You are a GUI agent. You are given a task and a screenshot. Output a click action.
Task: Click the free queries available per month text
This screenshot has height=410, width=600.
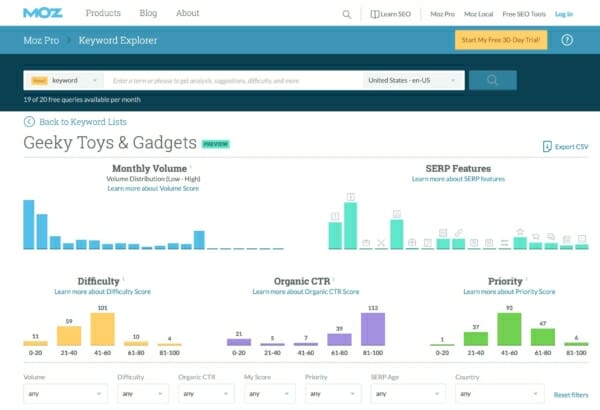click(x=82, y=100)
